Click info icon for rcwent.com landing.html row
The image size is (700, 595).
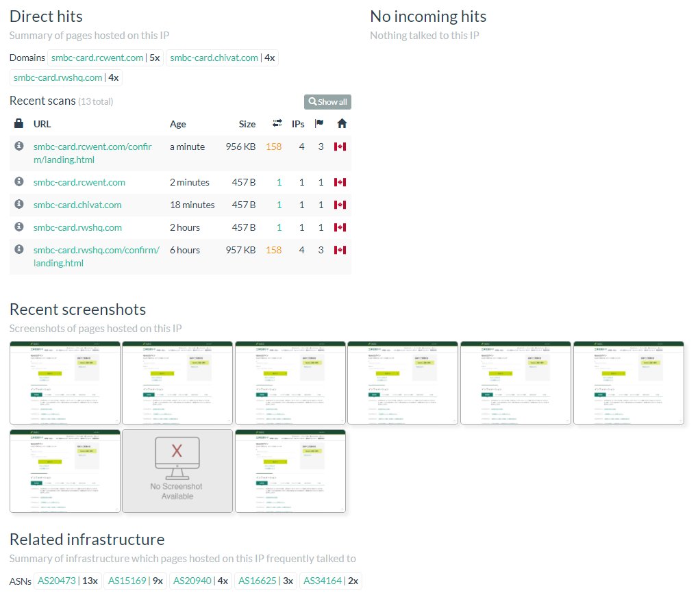click(18, 146)
